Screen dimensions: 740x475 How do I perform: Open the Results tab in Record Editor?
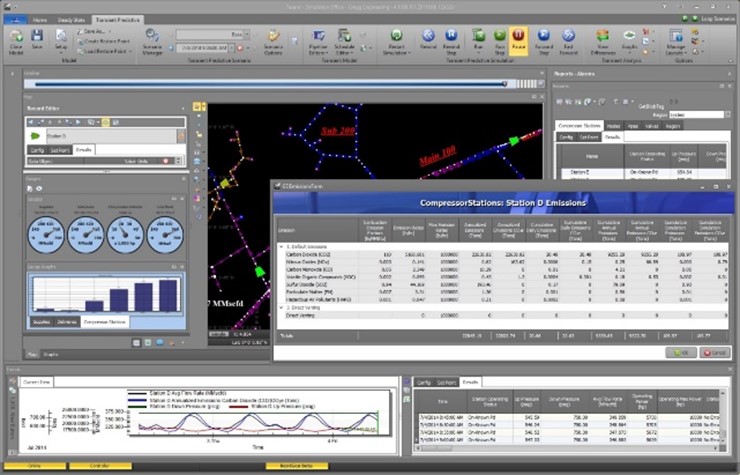(x=84, y=150)
